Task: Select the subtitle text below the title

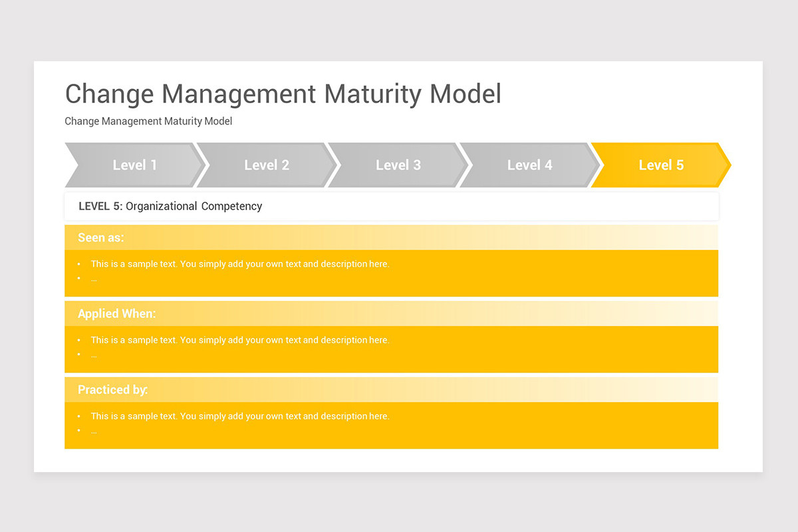Action: click(148, 121)
